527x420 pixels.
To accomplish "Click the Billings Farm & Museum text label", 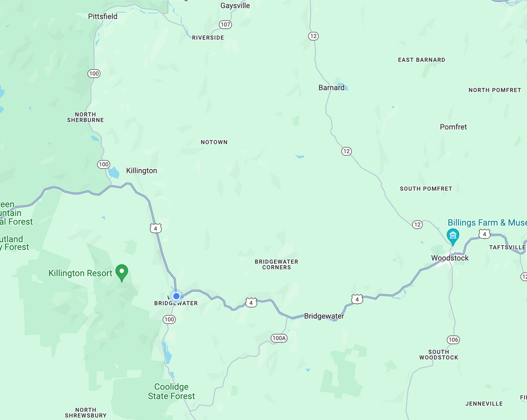I will point(487,223).
